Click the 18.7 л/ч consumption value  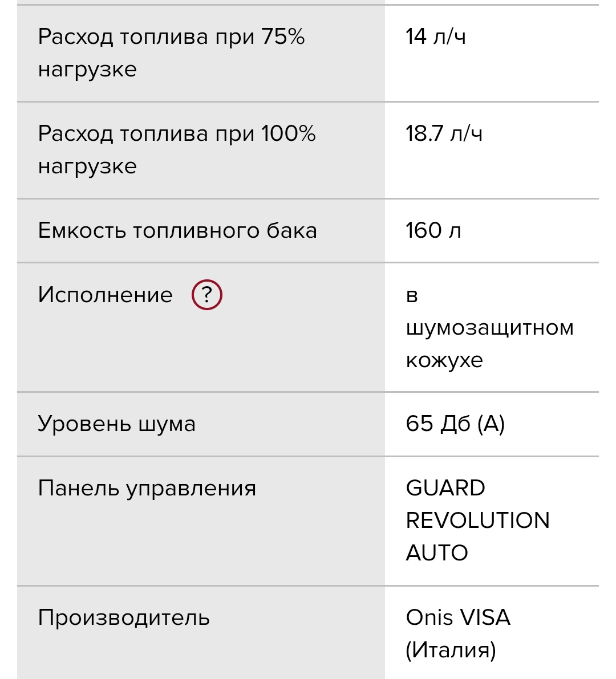tap(444, 134)
